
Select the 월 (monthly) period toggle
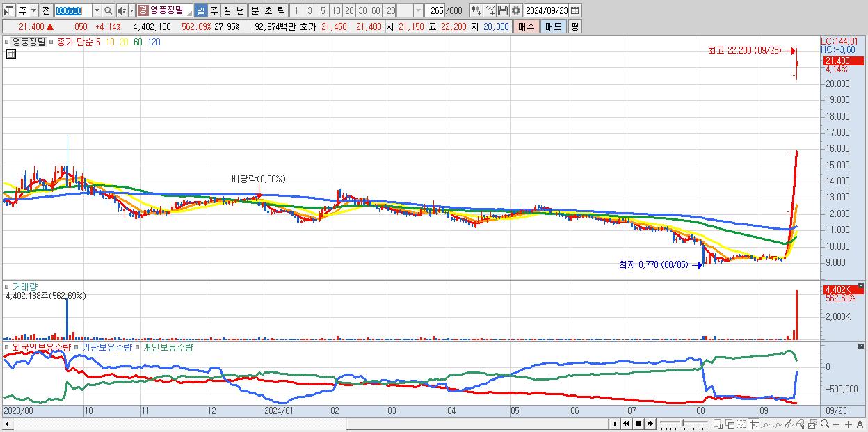(x=227, y=10)
